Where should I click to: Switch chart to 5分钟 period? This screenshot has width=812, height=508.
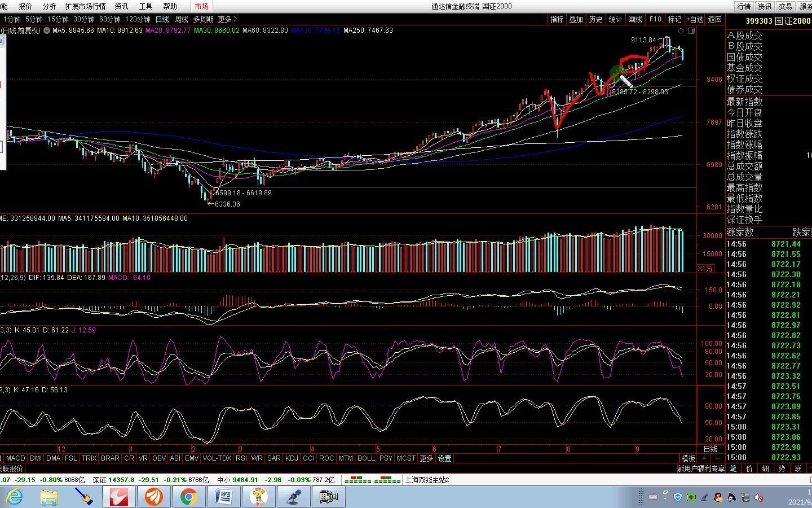pyautogui.click(x=34, y=19)
